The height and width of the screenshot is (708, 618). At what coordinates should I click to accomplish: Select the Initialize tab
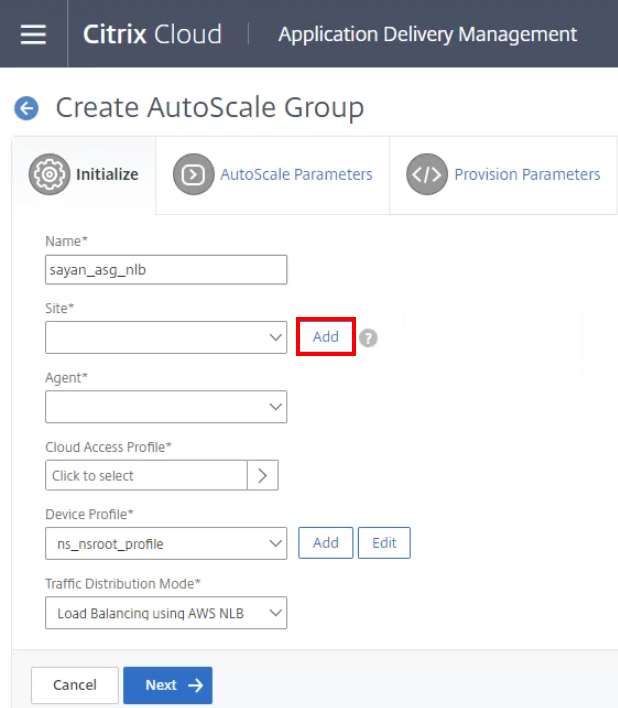pyautogui.click(x=107, y=174)
